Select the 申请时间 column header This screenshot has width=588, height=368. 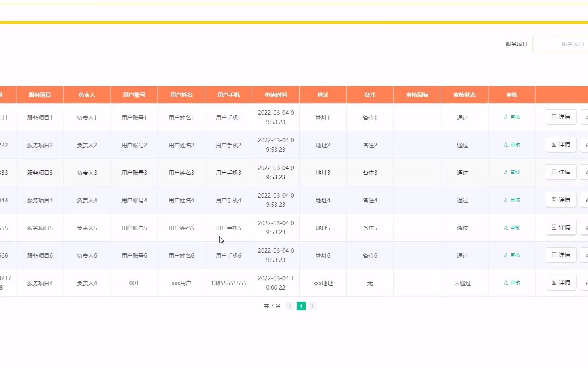pyautogui.click(x=276, y=95)
